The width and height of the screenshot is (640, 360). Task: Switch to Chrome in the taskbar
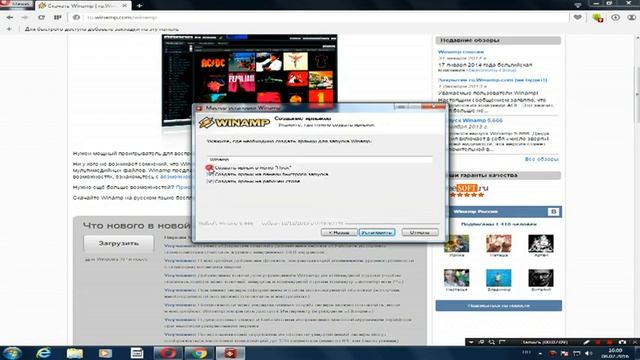pyautogui.click(x=199, y=353)
